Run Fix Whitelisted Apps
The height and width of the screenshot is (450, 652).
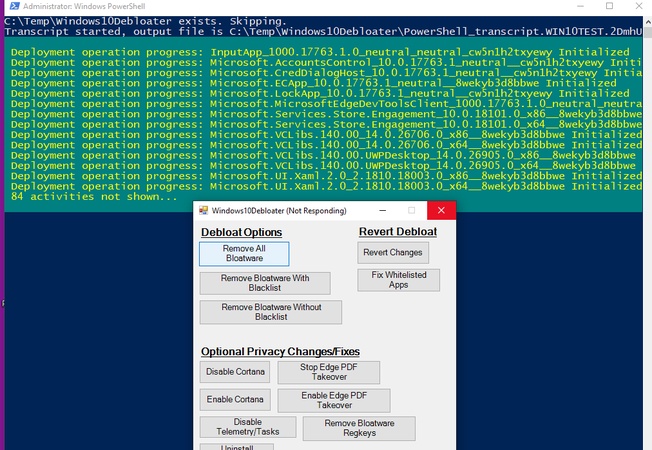[x=398, y=280]
